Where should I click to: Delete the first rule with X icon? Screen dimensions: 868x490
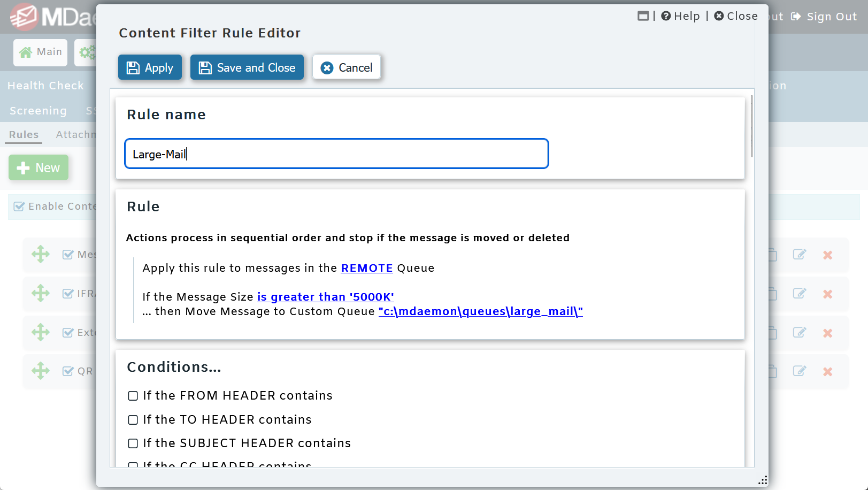(828, 255)
